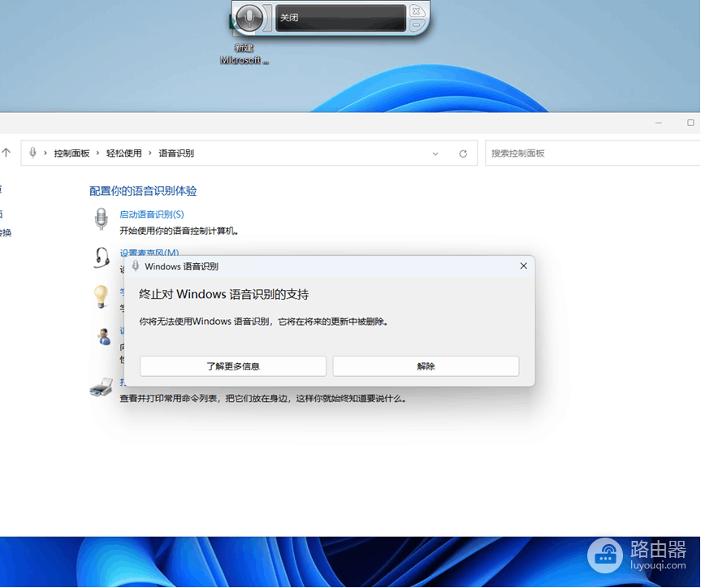Click heading 配置你的语音识别体验

(x=143, y=191)
